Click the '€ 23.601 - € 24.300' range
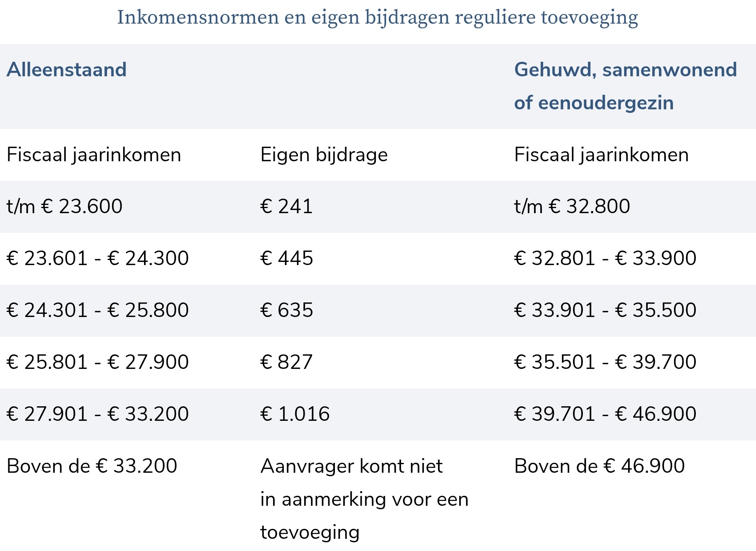756x551 pixels. point(98,258)
